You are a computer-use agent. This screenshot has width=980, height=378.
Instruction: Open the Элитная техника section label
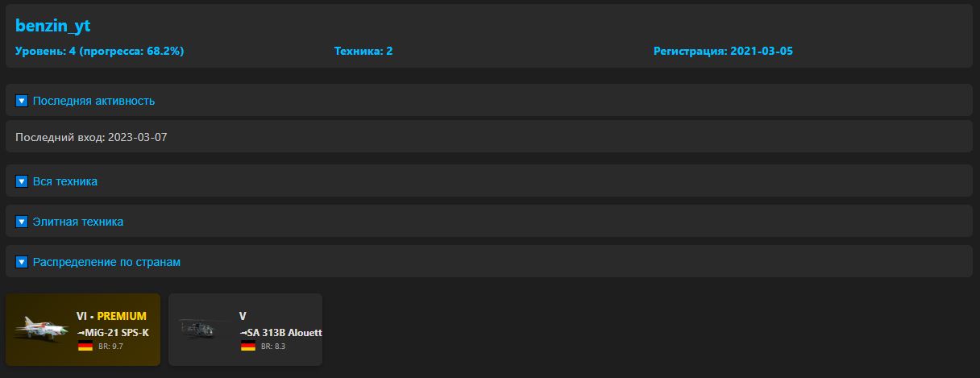click(x=77, y=222)
